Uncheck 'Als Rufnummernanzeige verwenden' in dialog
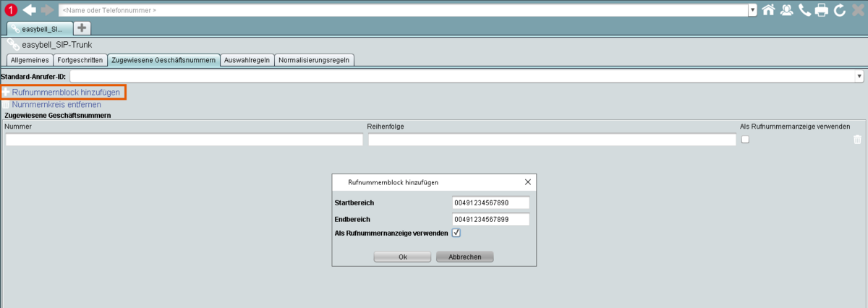The width and height of the screenshot is (868, 308). point(456,233)
